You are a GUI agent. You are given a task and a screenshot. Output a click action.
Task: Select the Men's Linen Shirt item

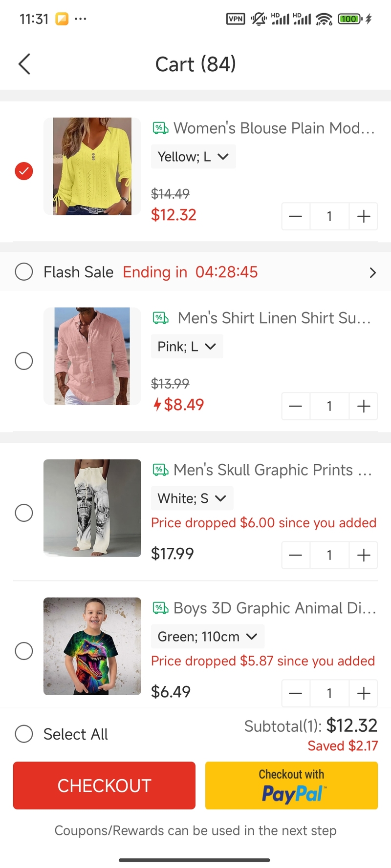point(24,361)
